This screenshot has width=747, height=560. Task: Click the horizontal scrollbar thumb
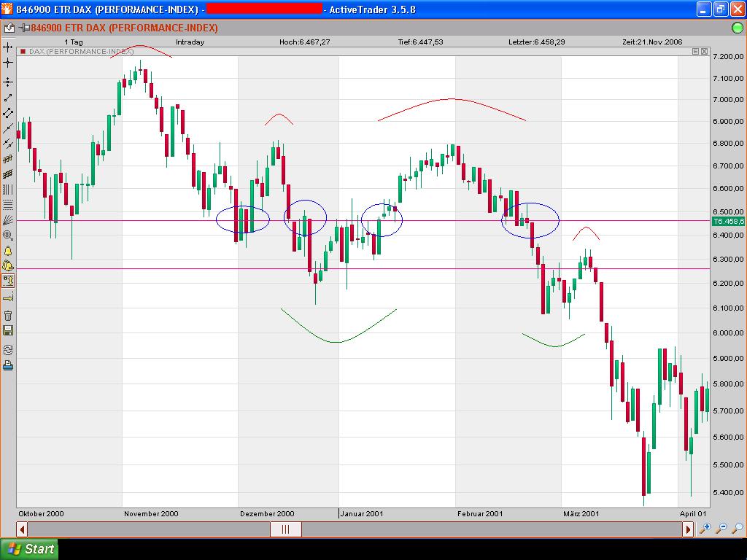286,529
